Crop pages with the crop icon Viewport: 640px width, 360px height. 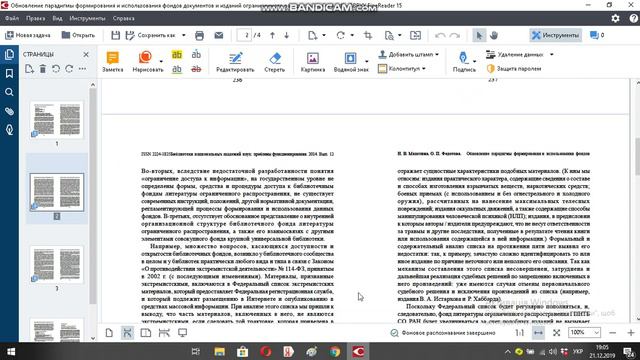coord(368,36)
